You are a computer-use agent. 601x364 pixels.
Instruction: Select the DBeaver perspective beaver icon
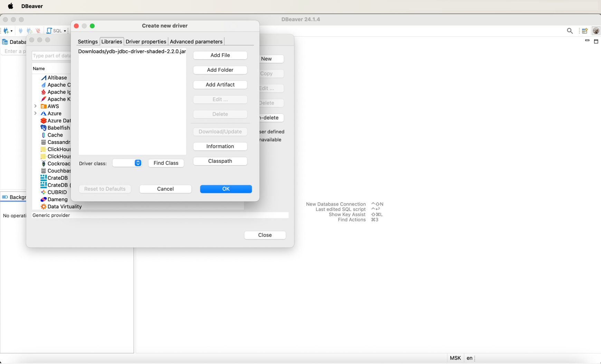click(x=596, y=31)
